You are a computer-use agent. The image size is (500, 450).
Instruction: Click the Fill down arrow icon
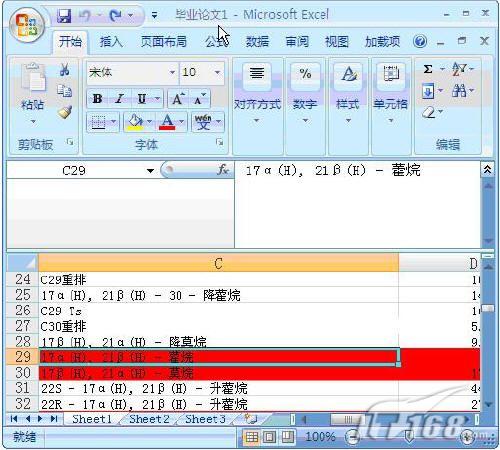pos(428,91)
